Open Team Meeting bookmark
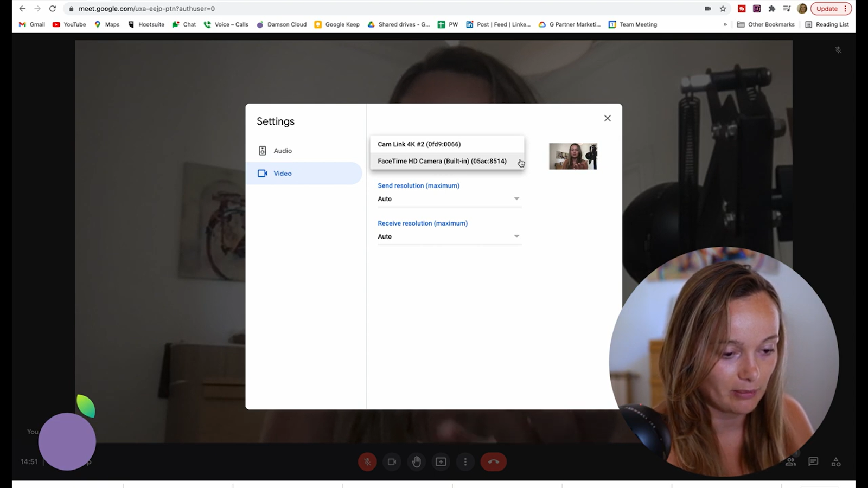This screenshot has height=488, width=868. pos(633,24)
